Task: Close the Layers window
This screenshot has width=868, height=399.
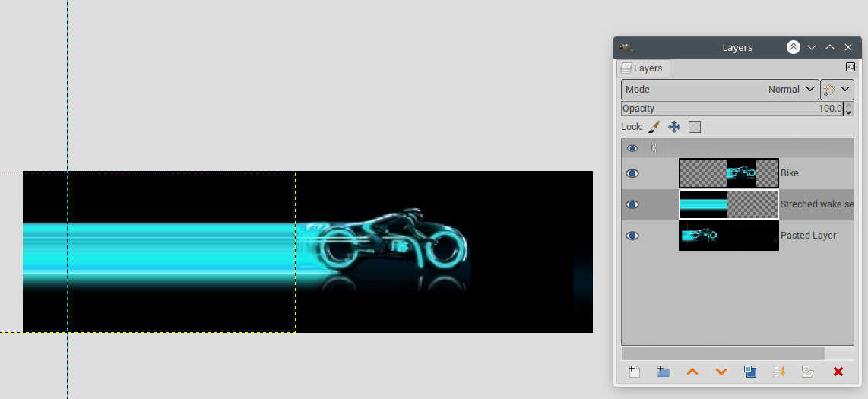Action: (x=848, y=48)
